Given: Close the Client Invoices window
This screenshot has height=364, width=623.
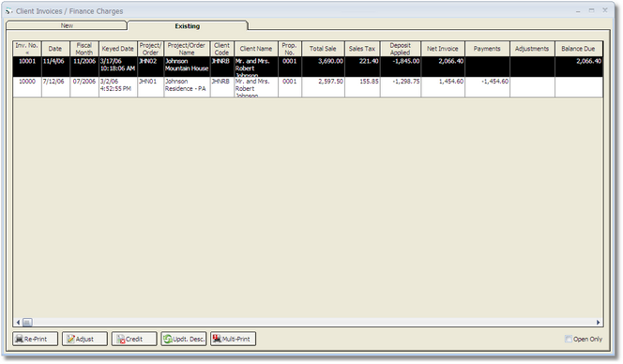Looking at the screenshot, I should tap(605, 10).
